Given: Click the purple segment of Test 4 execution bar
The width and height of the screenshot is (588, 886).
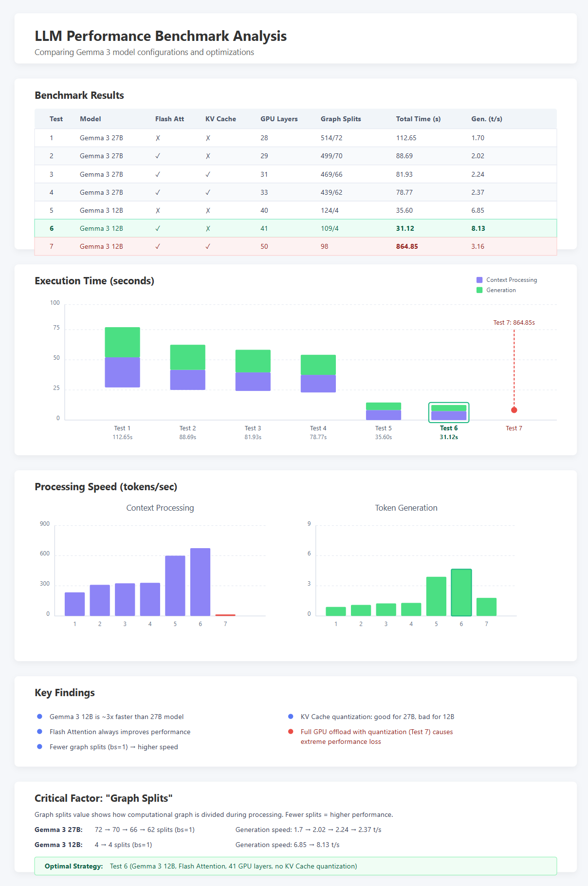Looking at the screenshot, I should 318,384.
